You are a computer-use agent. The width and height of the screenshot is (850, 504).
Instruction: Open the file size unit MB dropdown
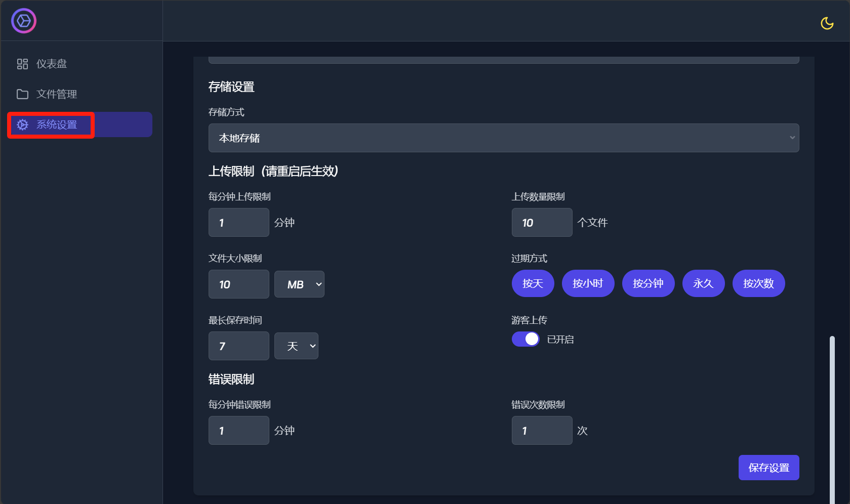pyautogui.click(x=299, y=284)
